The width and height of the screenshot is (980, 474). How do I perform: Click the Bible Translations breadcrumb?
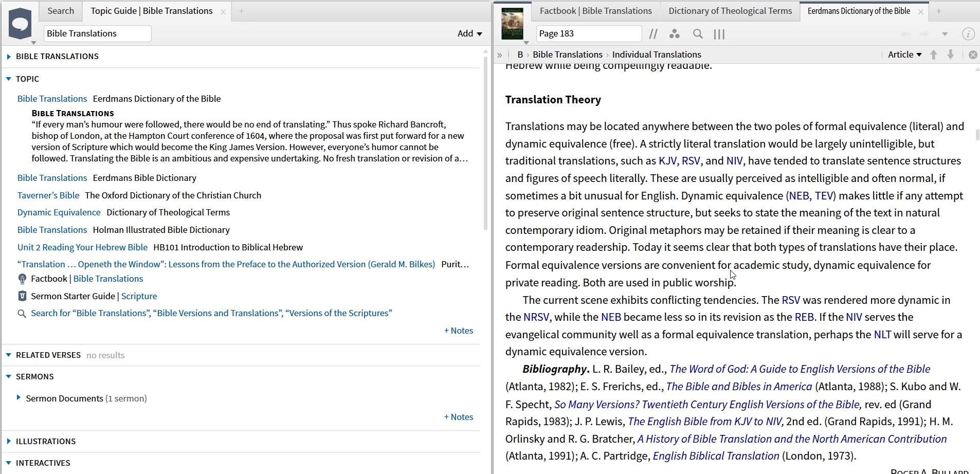click(x=568, y=54)
